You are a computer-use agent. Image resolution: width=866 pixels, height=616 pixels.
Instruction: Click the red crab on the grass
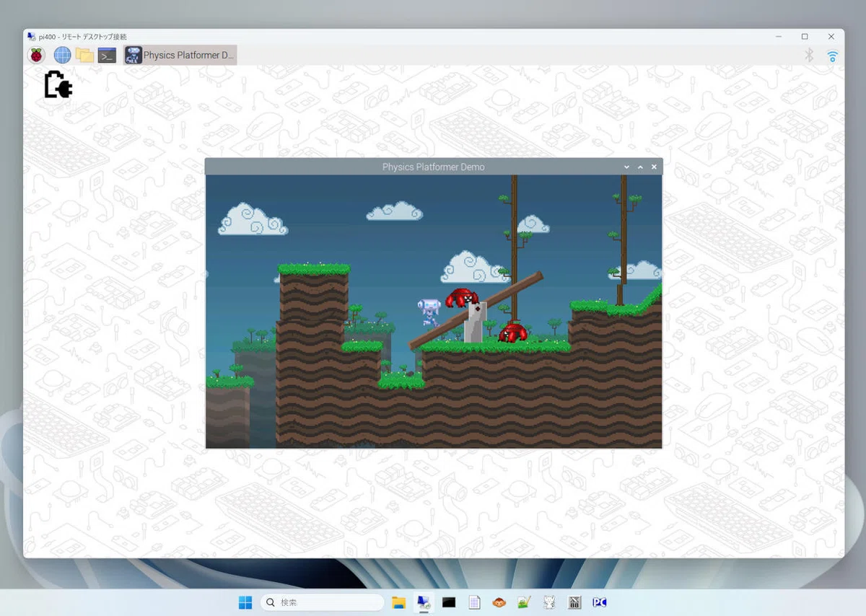pos(512,333)
